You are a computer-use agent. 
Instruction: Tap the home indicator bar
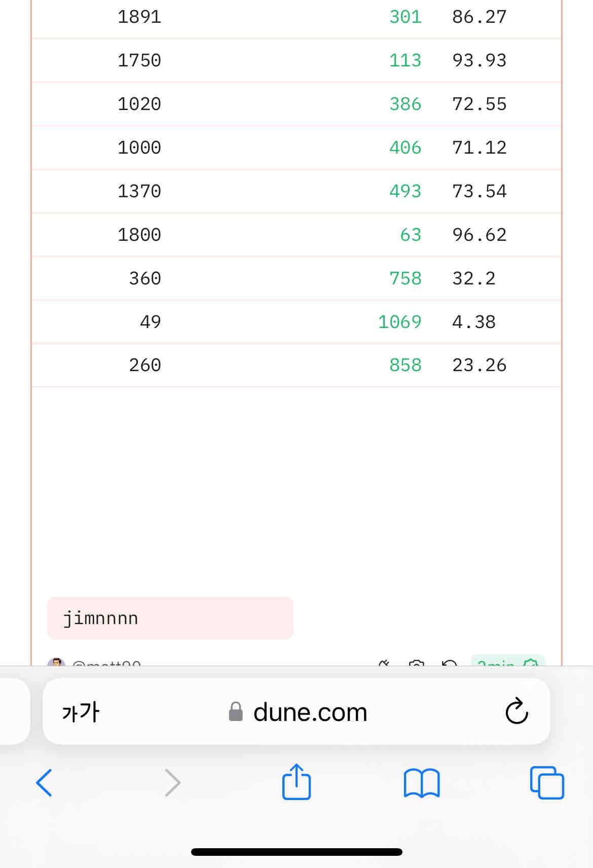tap(296, 852)
